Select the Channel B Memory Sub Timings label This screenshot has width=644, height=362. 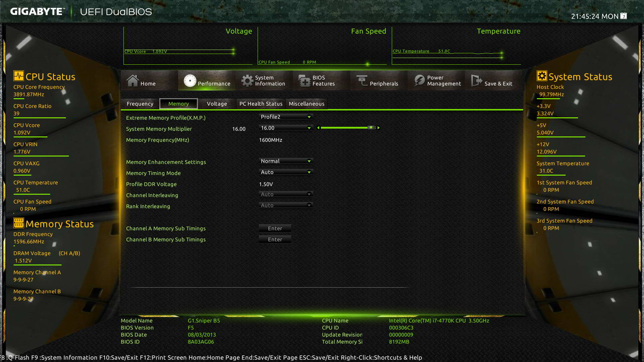tap(166, 239)
